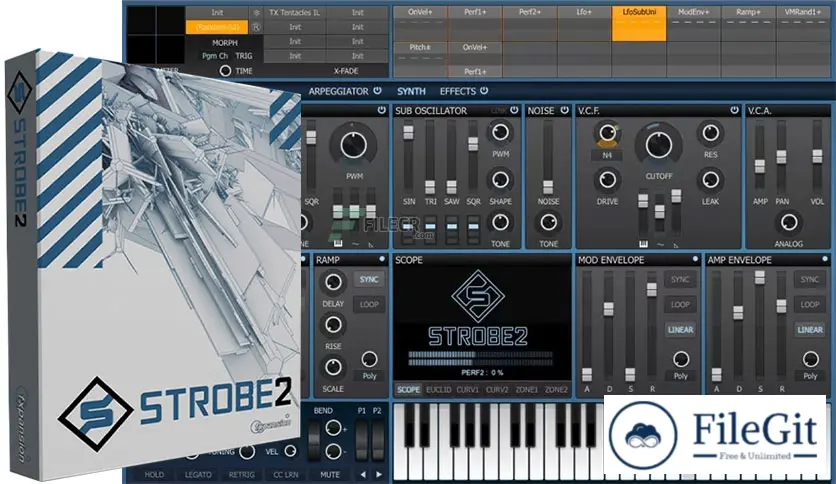836x484 pixels.
Task: Toggle the LEGATO button
Action: pos(198,474)
